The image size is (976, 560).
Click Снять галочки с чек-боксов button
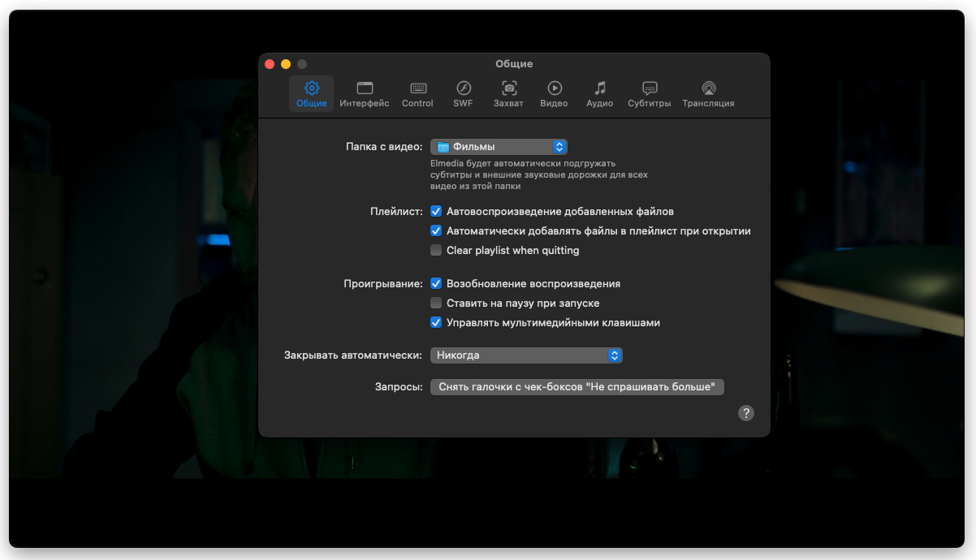click(577, 387)
